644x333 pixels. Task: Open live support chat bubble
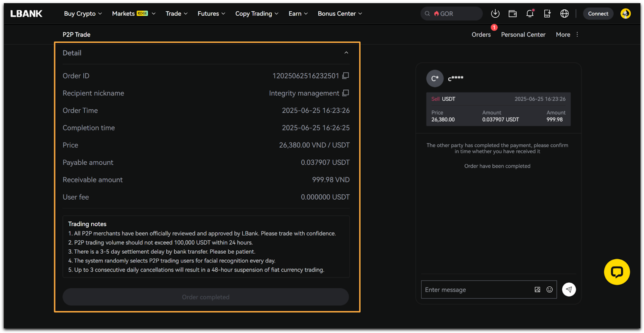pos(617,272)
